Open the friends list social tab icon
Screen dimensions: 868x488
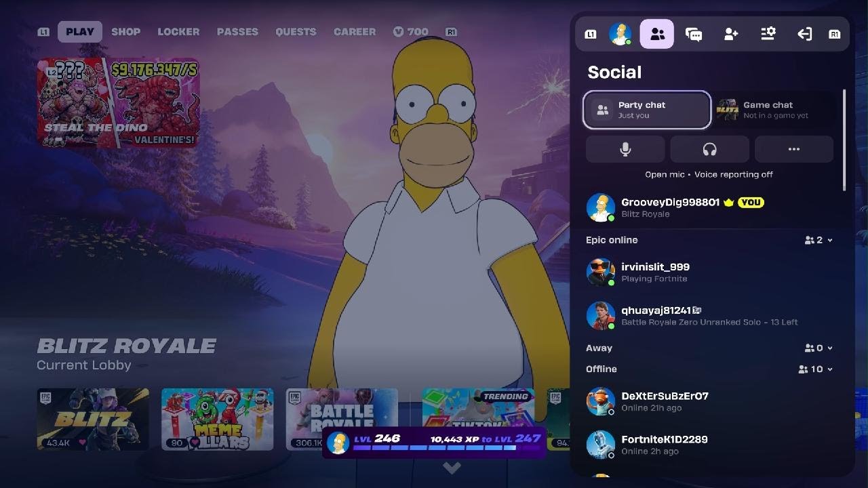[x=657, y=34]
